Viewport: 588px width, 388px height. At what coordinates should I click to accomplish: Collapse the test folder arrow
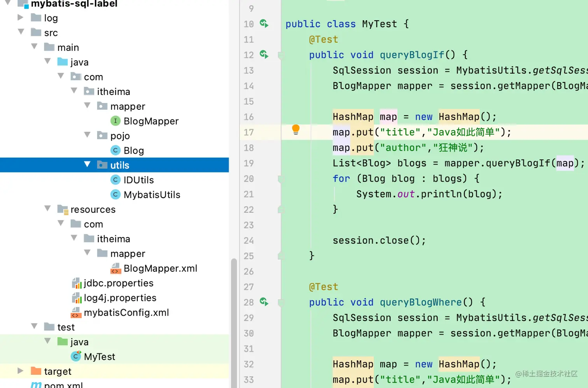click(34, 327)
